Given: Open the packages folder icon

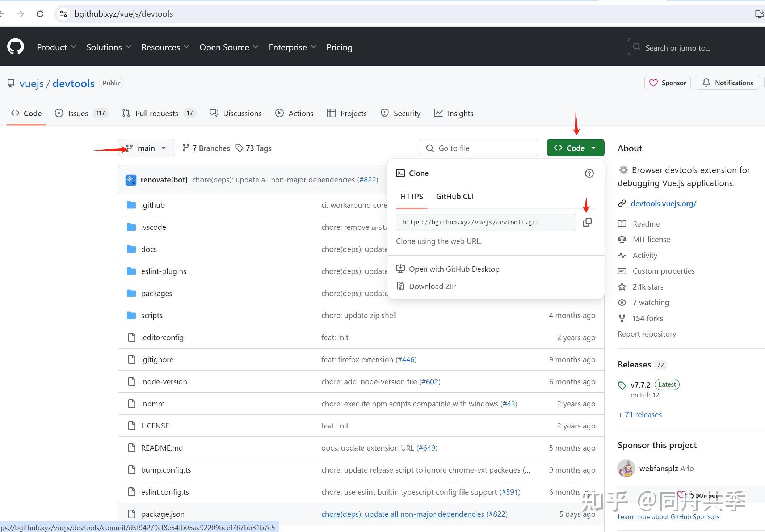Looking at the screenshot, I should coord(131,293).
